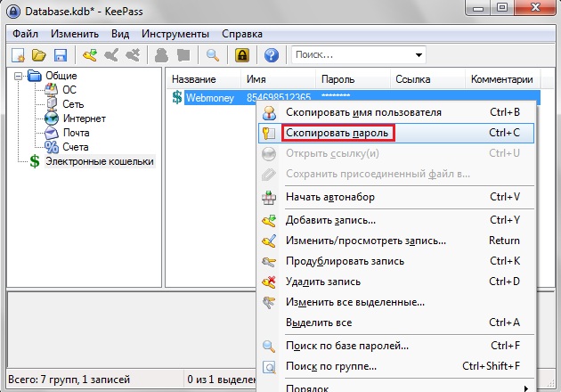Viewport: 561px width, 392px height.
Task: Click the Add entry key icon in toolbar
Action: pyautogui.click(x=90, y=55)
